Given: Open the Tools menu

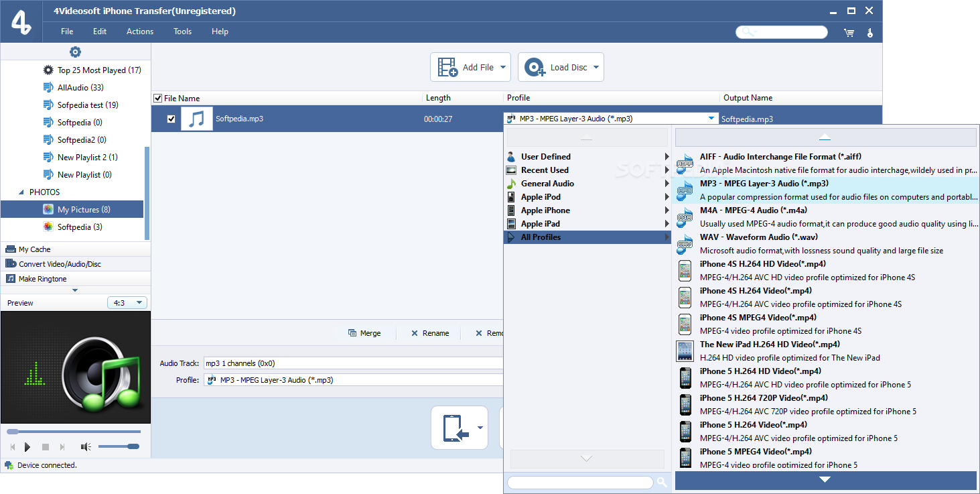Looking at the screenshot, I should (182, 32).
